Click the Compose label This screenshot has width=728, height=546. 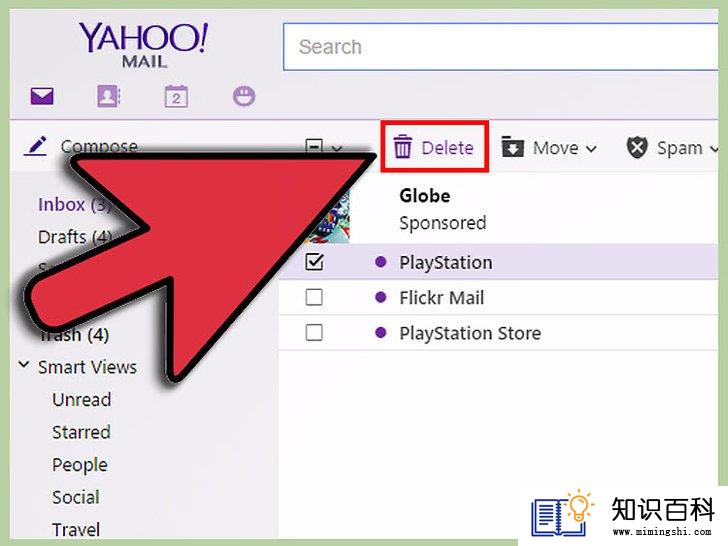pyautogui.click(x=99, y=146)
